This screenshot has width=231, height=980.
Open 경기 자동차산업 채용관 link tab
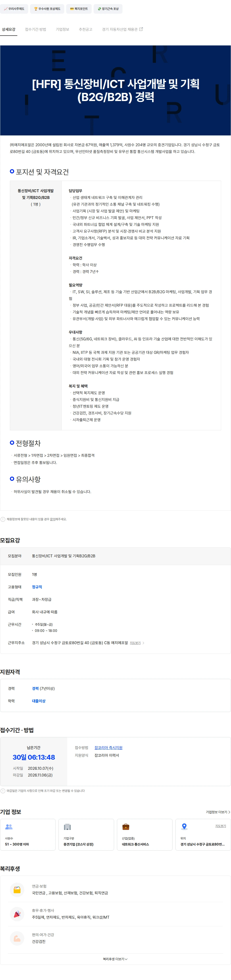click(122, 29)
